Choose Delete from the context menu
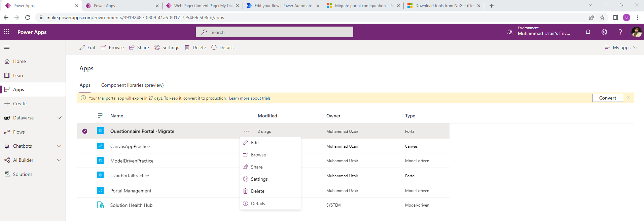Screen dimensions: 644x221 pos(257,191)
